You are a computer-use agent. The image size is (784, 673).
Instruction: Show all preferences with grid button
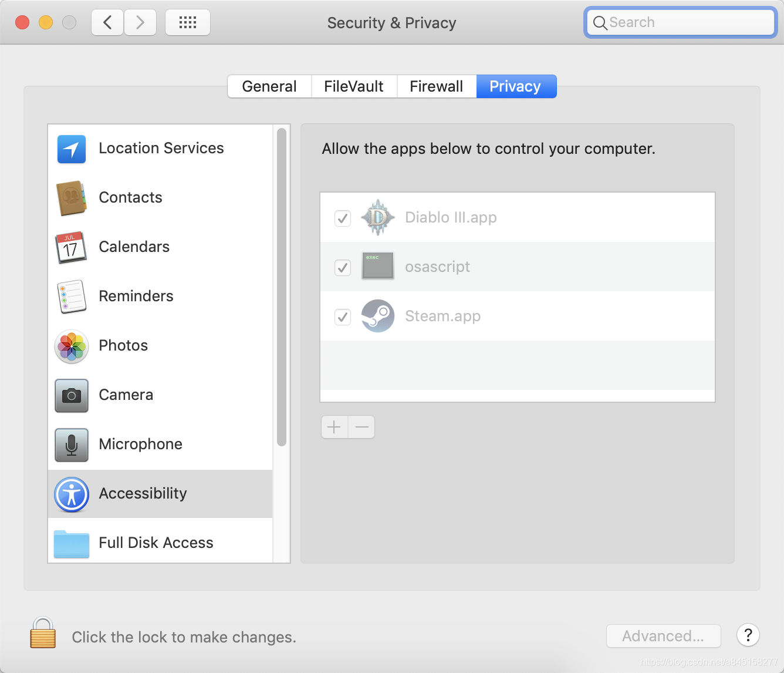click(188, 22)
